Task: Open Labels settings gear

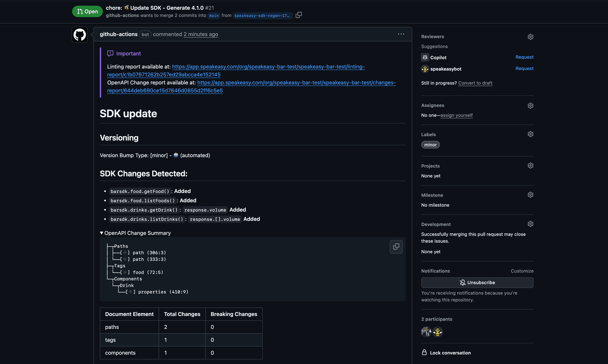Action: [530, 134]
